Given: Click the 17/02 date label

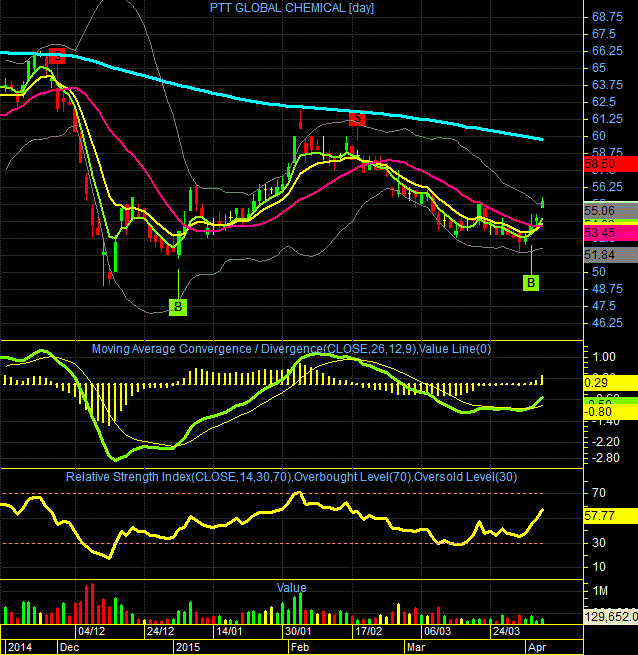Looking at the screenshot, I should tap(369, 631).
